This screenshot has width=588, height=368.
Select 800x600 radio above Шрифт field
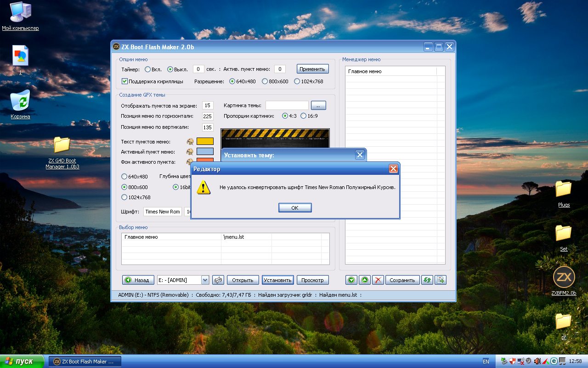tap(124, 187)
